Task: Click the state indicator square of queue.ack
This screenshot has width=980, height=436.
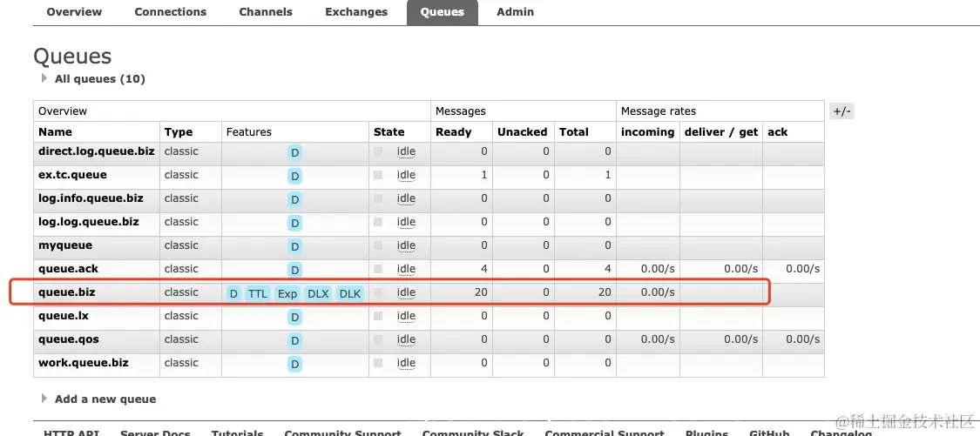Action: point(378,269)
